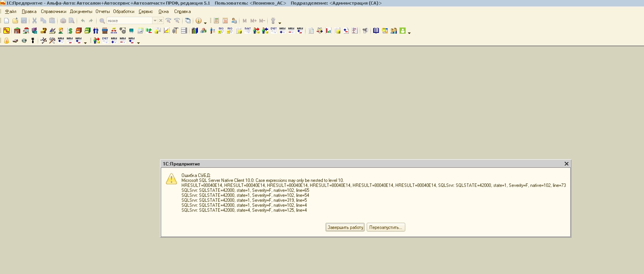Open the Справка menu

pos(182,11)
